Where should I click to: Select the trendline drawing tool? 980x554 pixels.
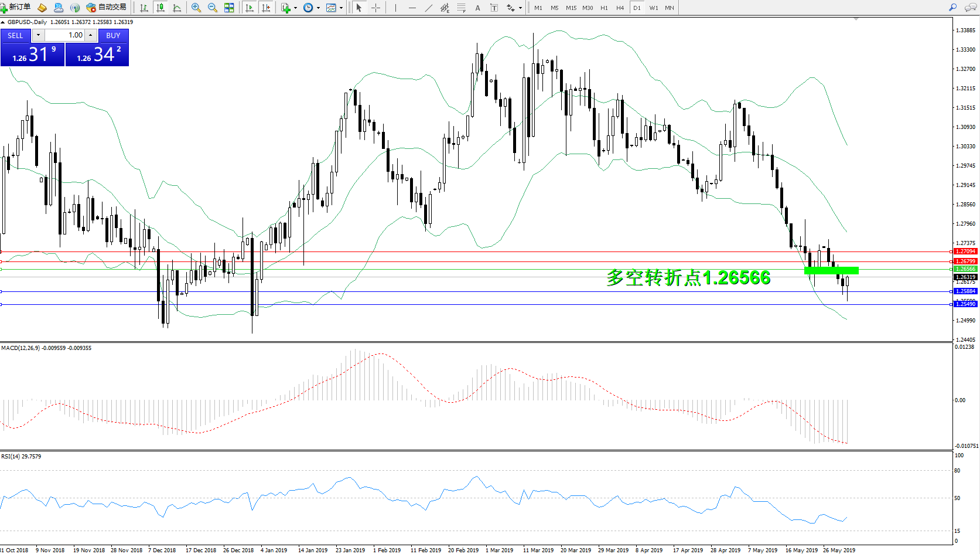click(429, 8)
